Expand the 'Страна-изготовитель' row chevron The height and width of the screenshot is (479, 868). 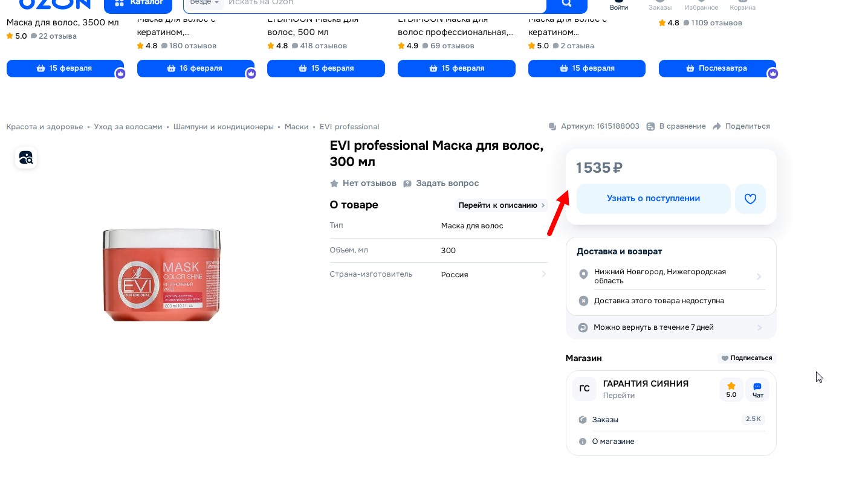[543, 274]
